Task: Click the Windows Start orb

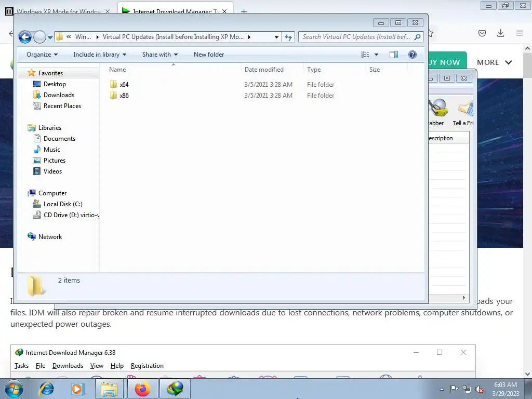Action: [14, 389]
